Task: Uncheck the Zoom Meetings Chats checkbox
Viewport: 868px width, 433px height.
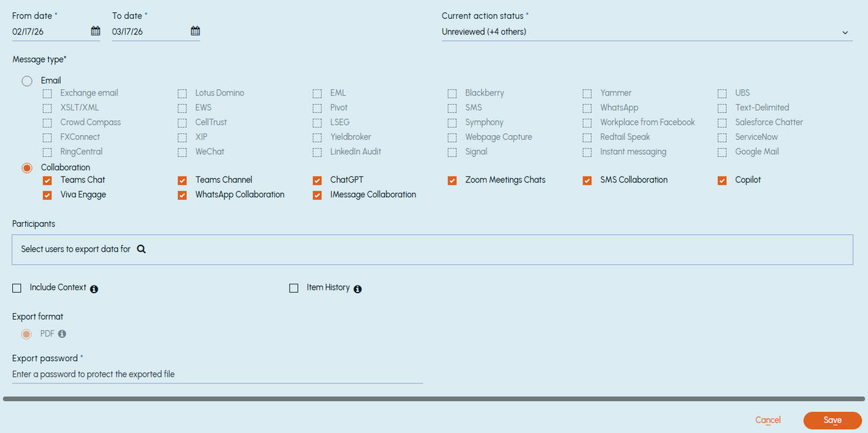Action: (x=452, y=181)
